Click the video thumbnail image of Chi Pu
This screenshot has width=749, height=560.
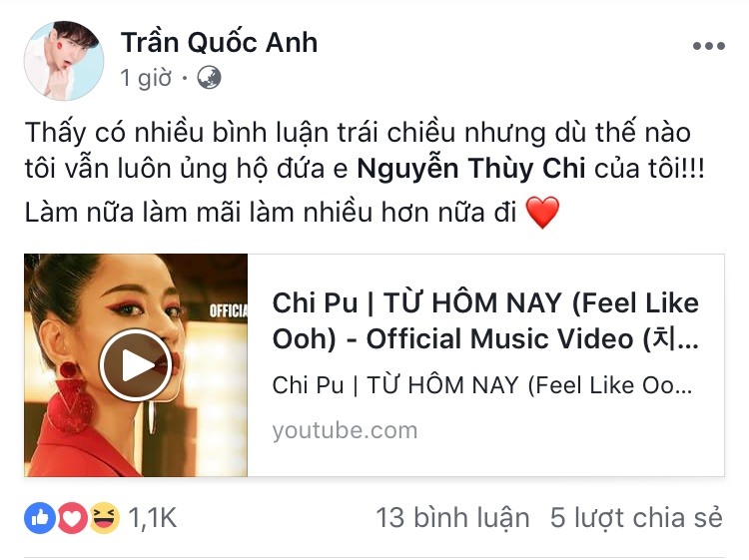click(x=136, y=365)
